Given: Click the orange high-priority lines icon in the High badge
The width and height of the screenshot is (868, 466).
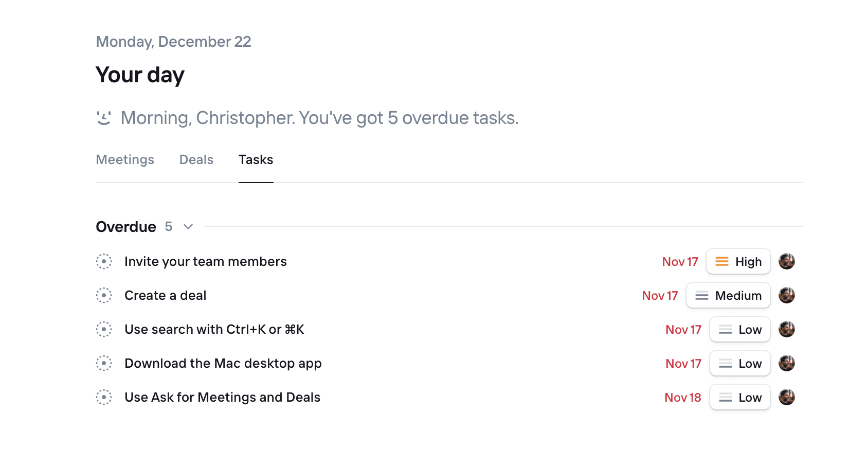Looking at the screenshot, I should [722, 261].
